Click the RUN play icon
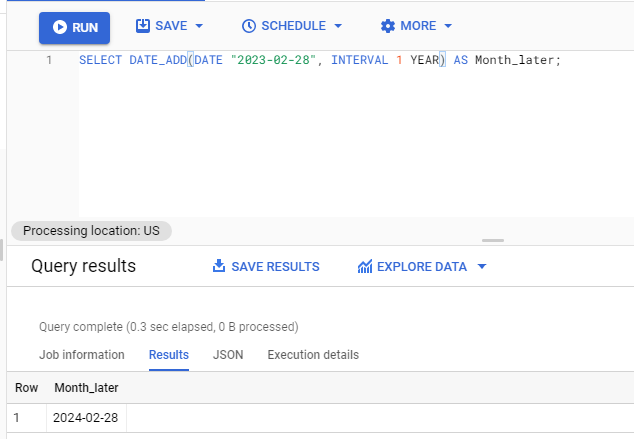634x439 pixels. pos(60,27)
